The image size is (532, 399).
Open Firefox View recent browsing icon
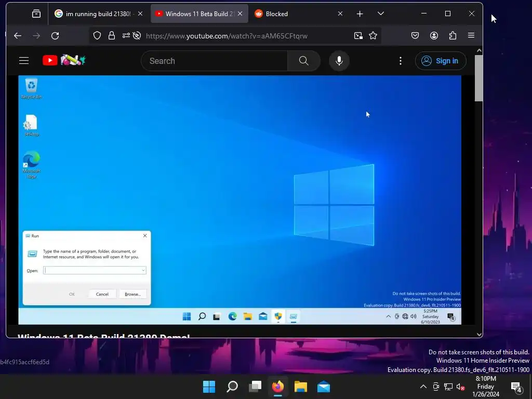click(36, 14)
